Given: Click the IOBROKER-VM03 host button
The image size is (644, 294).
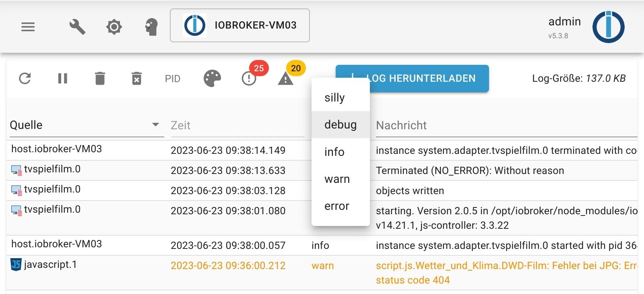Looking at the screenshot, I should pyautogui.click(x=240, y=25).
